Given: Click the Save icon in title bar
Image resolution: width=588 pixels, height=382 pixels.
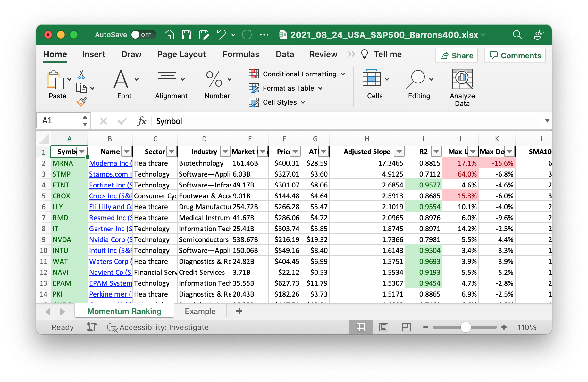Looking at the screenshot, I should pyautogui.click(x=187, y=35).
